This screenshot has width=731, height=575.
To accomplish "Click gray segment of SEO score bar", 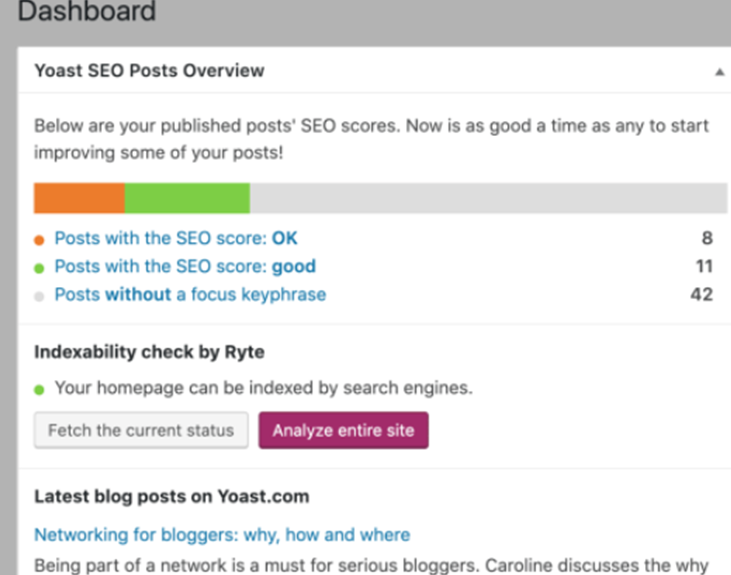I will [489, 198].
